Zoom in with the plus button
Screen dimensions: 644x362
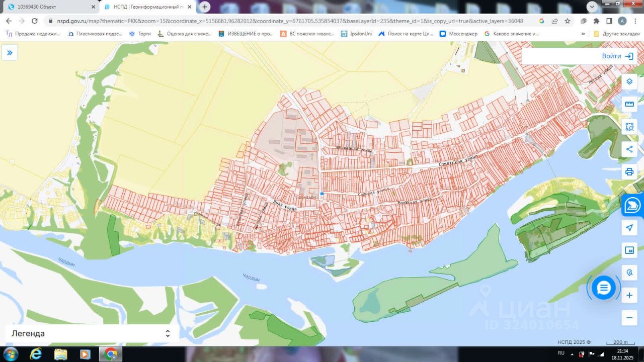pos(629,296)
